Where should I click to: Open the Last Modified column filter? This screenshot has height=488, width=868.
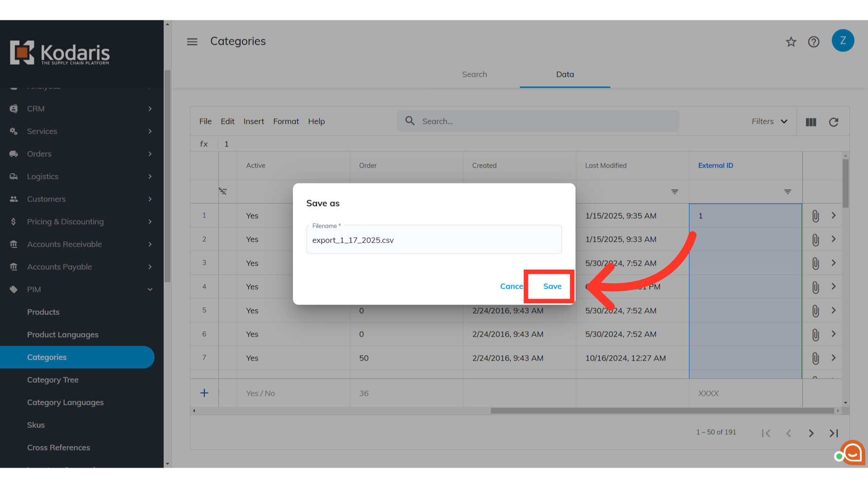(x=675, y=192)
